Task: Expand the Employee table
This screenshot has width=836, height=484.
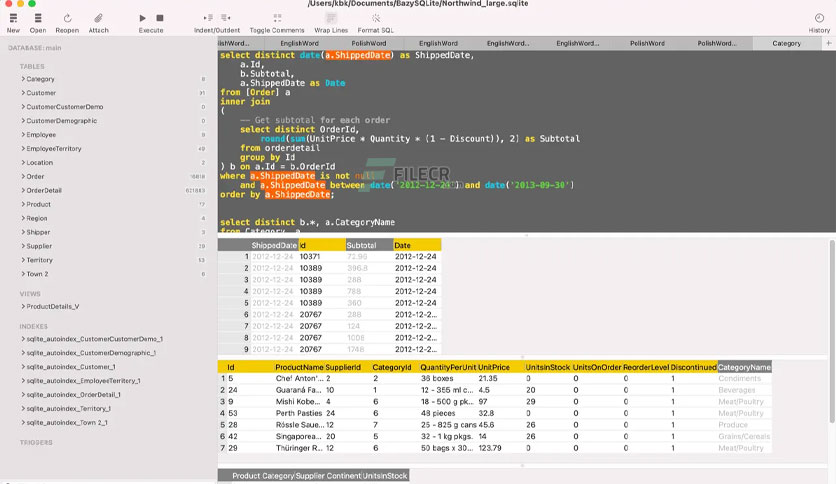Action: tap(23, 134)
